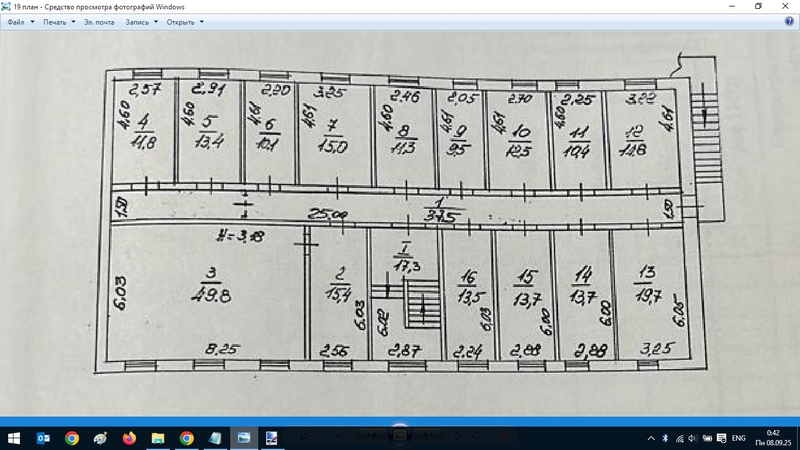Open the notification center icon
Screen dimensions: 800x450
[720, 438]
